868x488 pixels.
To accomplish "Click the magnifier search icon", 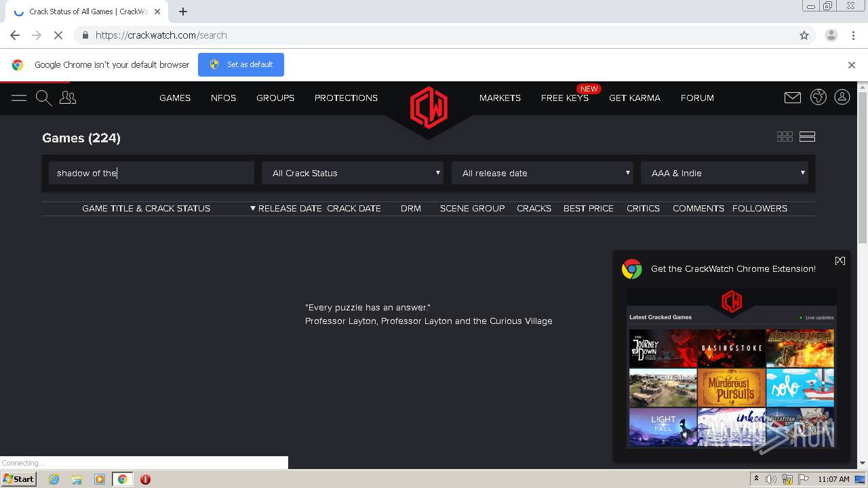I will click(x=43, y=98).
